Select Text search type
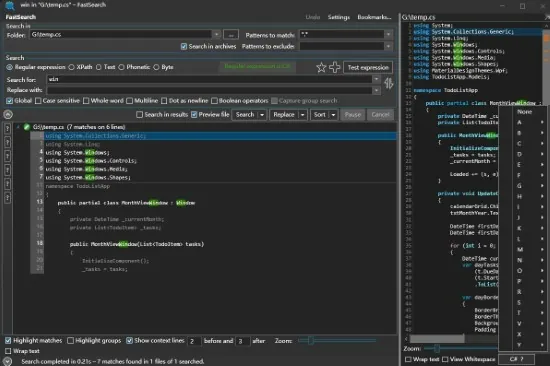Viewport: 550px width, 366px height. pyautogui.click(x=99, y=67)
